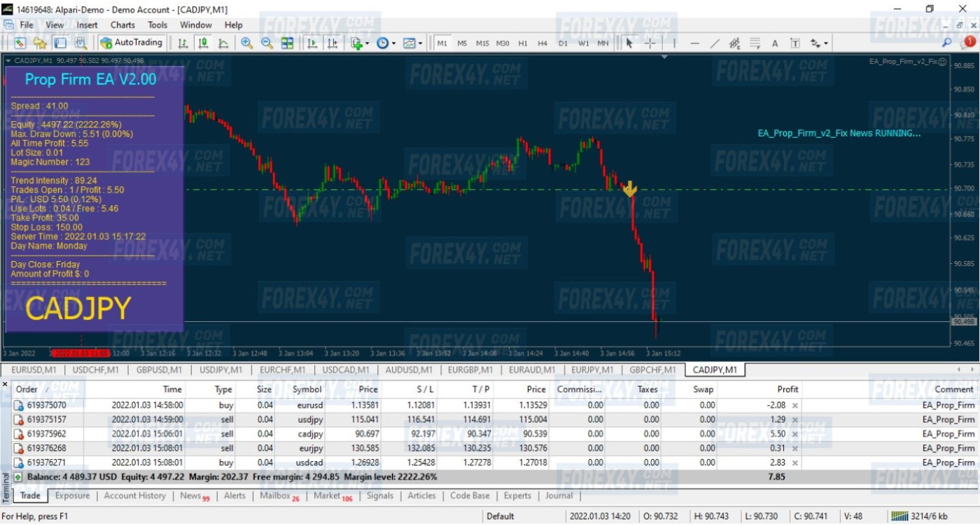The image size is (980, 525).
Task: Close the cadjpy order with x
Action: [795, 434]
